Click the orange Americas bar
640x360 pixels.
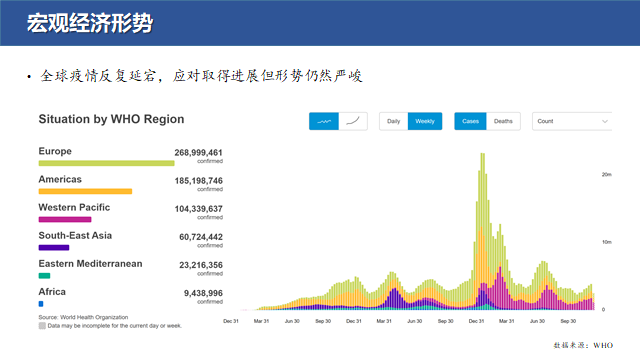click(85, 191)
